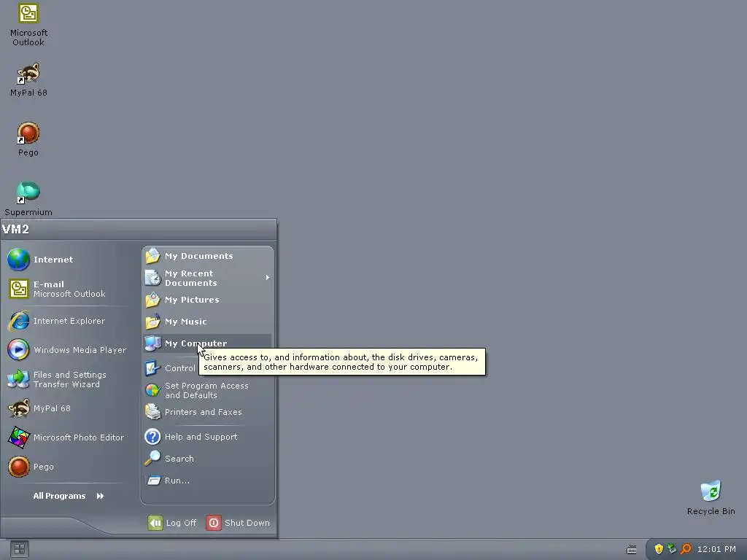Open My Computer

(x=207, y=343)
